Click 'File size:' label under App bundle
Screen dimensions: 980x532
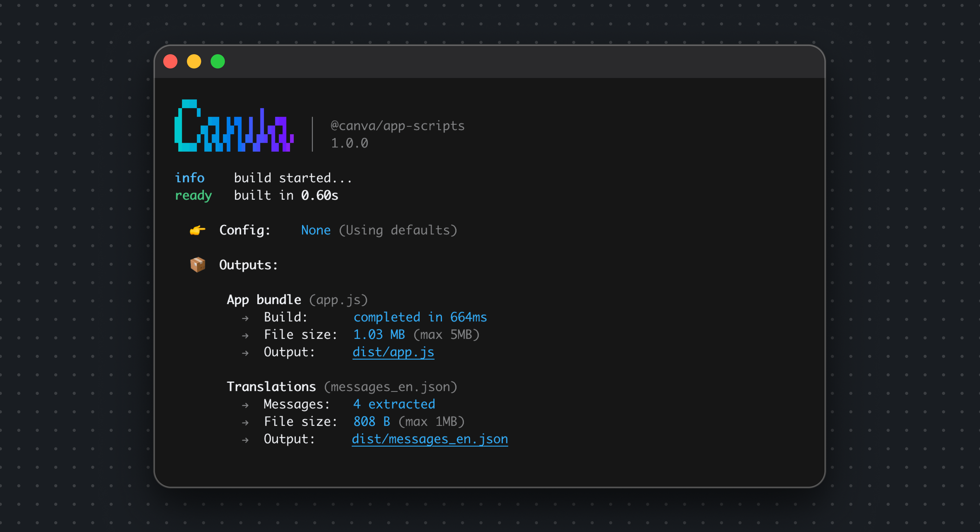pyautogui.click(x=300, y=335)
